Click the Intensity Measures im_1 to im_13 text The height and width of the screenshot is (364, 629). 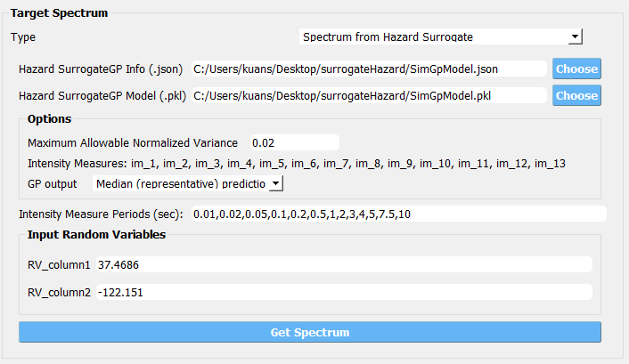[x=297, y=164]
